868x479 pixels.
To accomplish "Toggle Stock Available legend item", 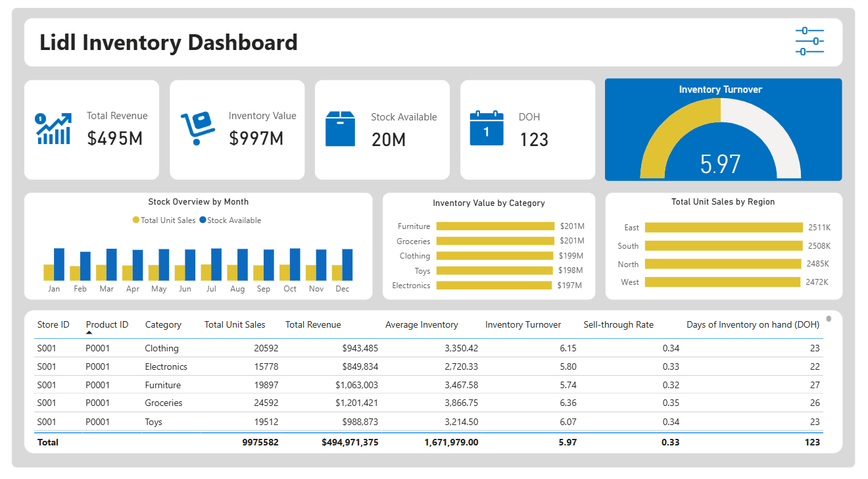I will click(x=230, y=220).
